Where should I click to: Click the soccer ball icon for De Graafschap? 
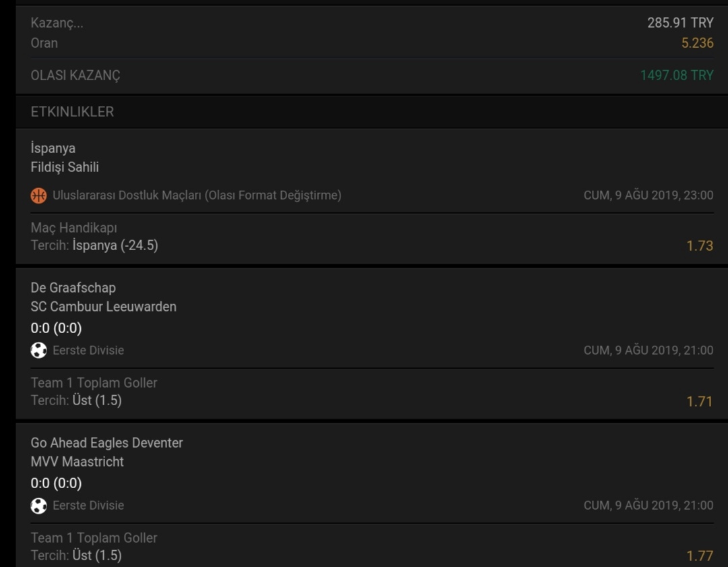pyautogui.click(x=38, y=351)
